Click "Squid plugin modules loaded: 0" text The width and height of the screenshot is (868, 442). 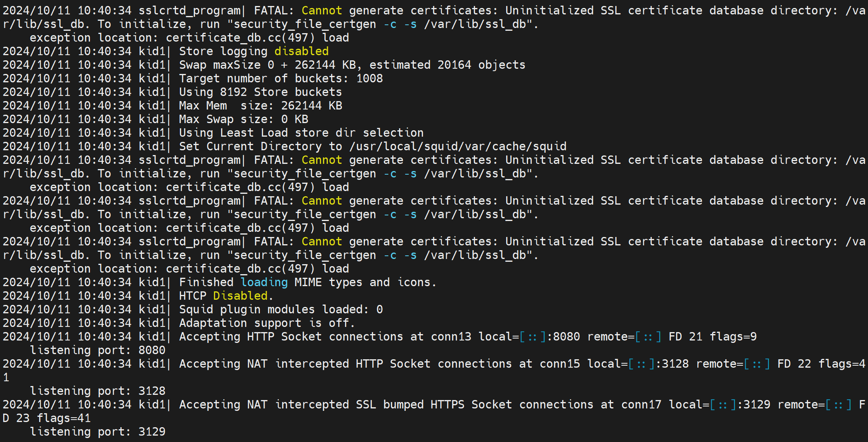(281, 309)
